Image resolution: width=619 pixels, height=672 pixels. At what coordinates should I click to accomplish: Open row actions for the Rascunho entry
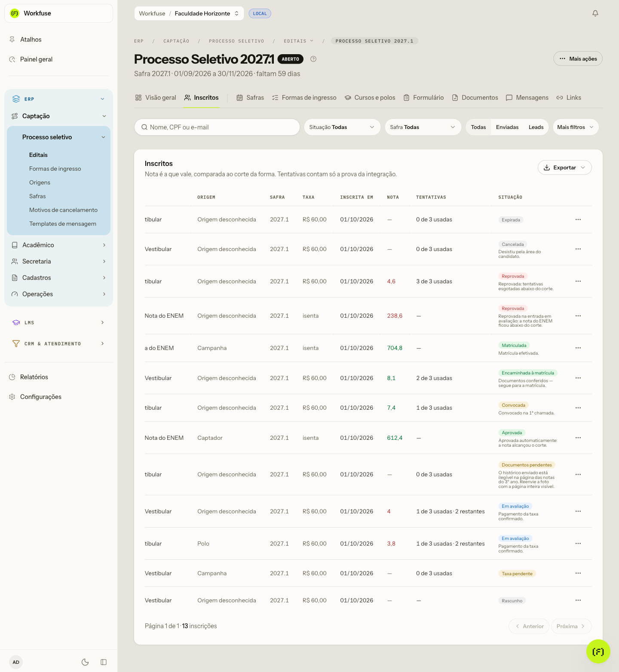pyautogui.click(x=578, y=600)
